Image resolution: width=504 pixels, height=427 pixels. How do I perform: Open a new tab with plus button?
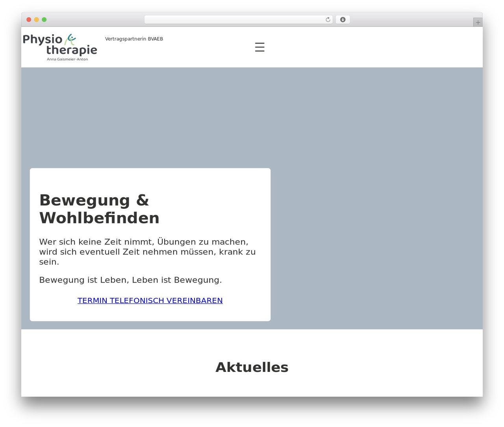point(478,22)
